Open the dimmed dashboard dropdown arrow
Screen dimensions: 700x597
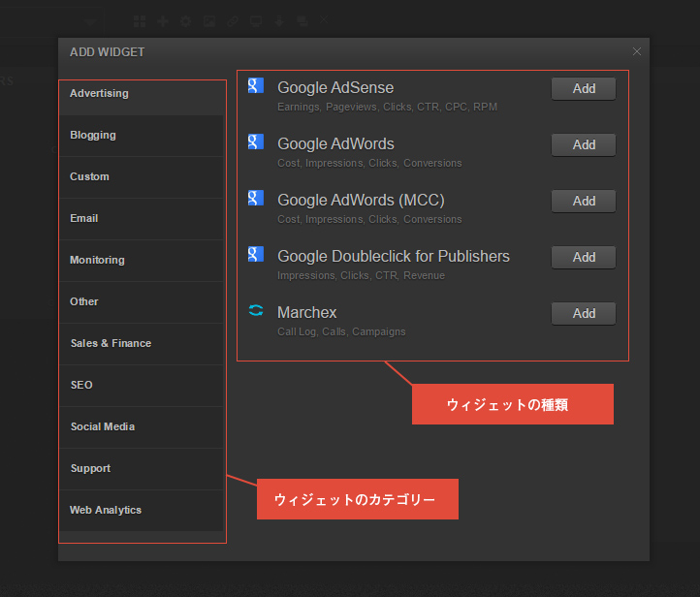point(90,22)
